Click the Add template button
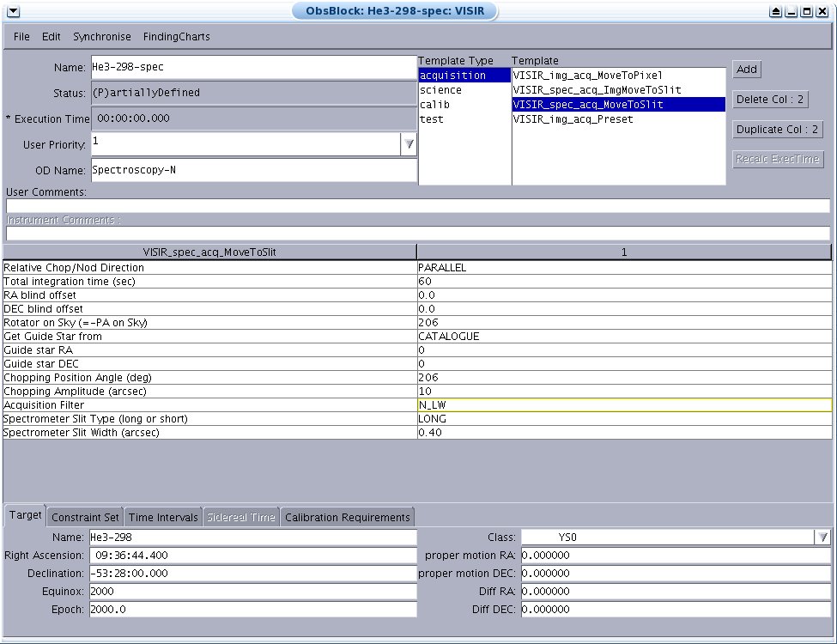The width and height of the screenshot is (837, 644). [x=747, y=69]
